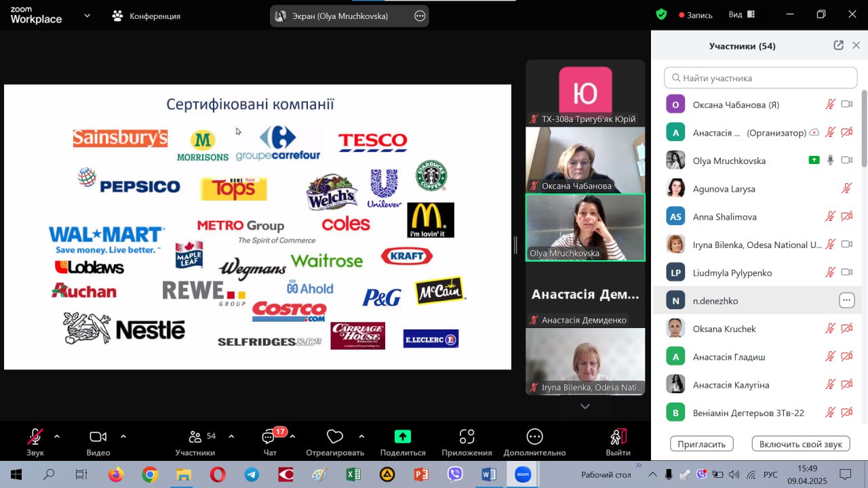This screenshot has height=488, width=868.
Task: Toggle microphone icon in Olya Mruchkovska row
Action: click(830, 161)
